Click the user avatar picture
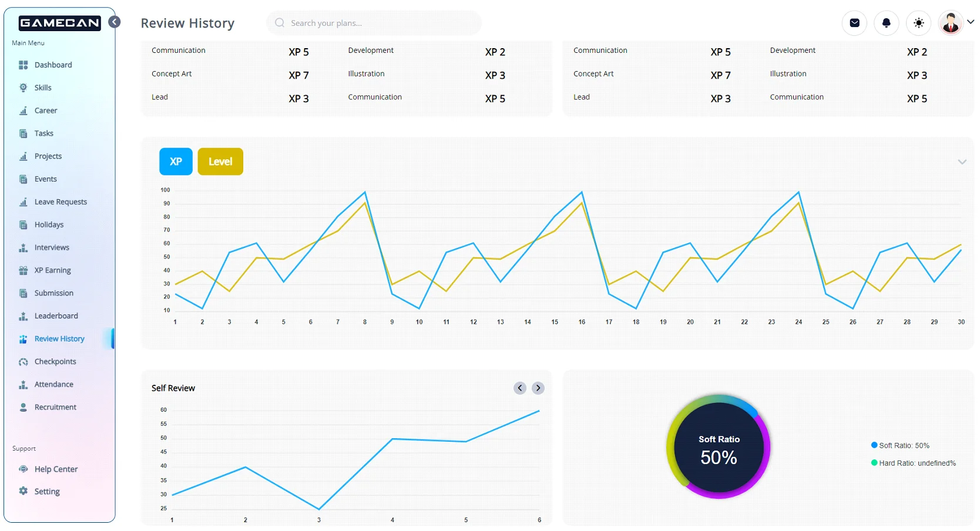Image resolution: width=980 pixels, height=531 pixels. click(951, 23)
